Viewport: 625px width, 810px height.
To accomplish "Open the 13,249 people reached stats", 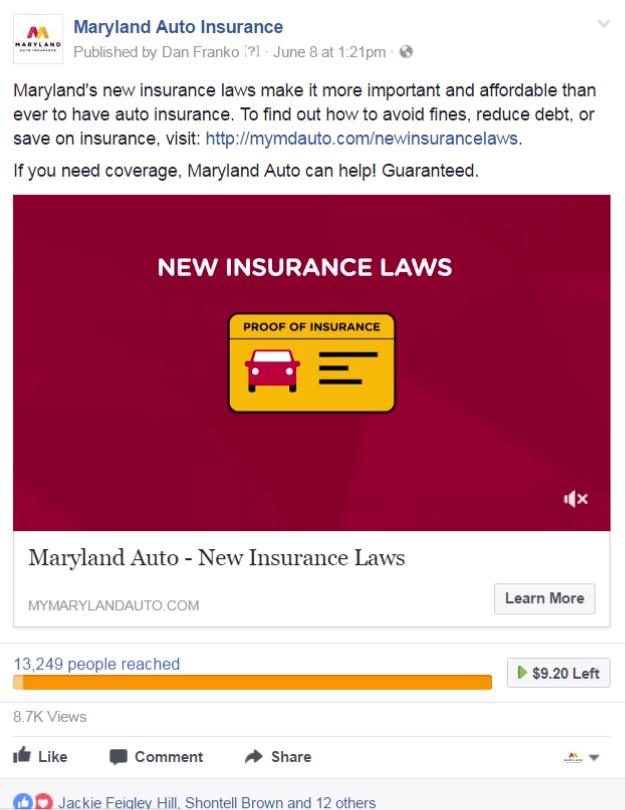I will point(97,664).
